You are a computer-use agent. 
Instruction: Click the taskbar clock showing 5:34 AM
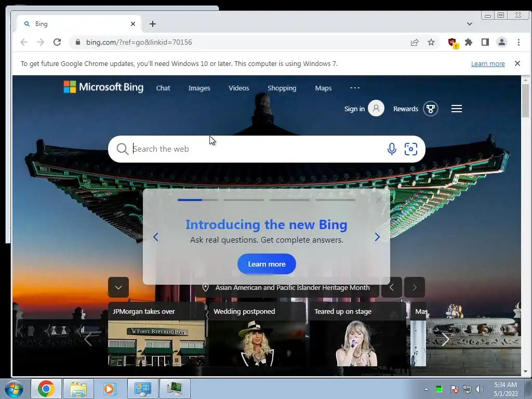[x=506, y=389]
